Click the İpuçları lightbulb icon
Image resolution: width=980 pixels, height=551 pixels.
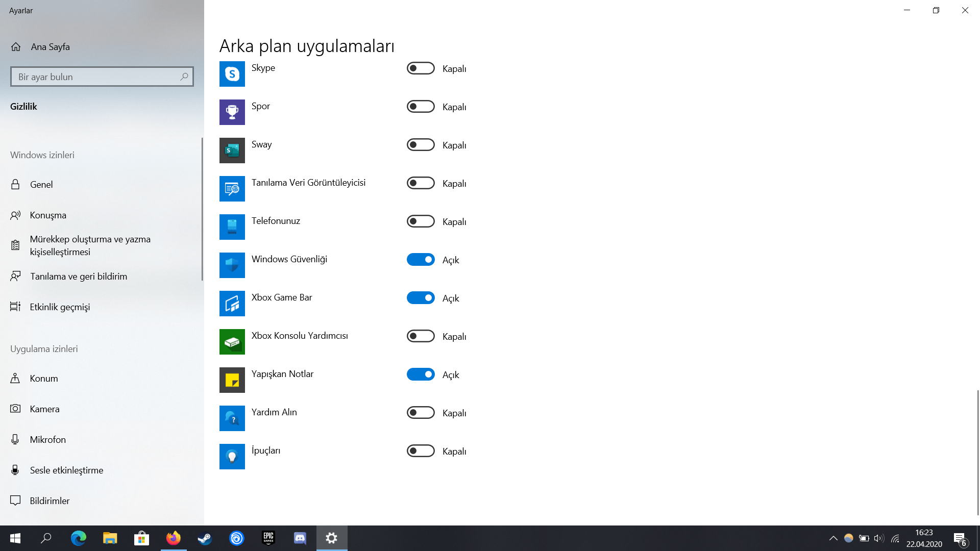tap(232, 457)
